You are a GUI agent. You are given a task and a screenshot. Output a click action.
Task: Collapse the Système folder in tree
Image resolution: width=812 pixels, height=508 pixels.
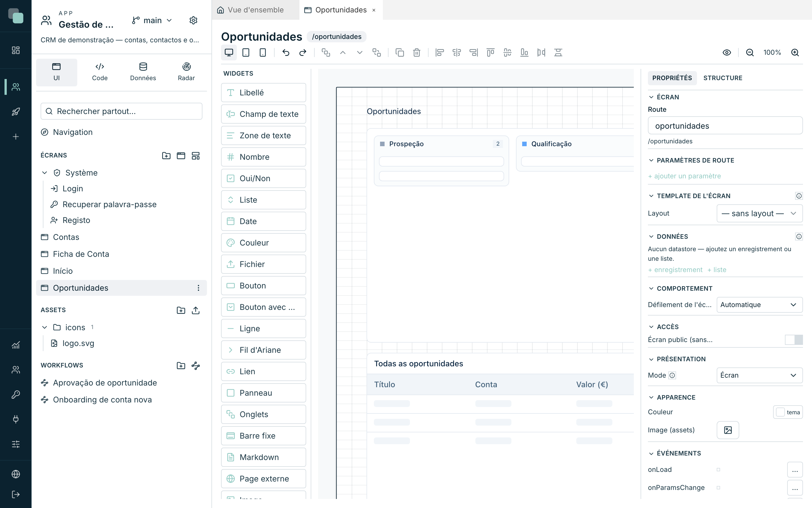coord(45,173)
